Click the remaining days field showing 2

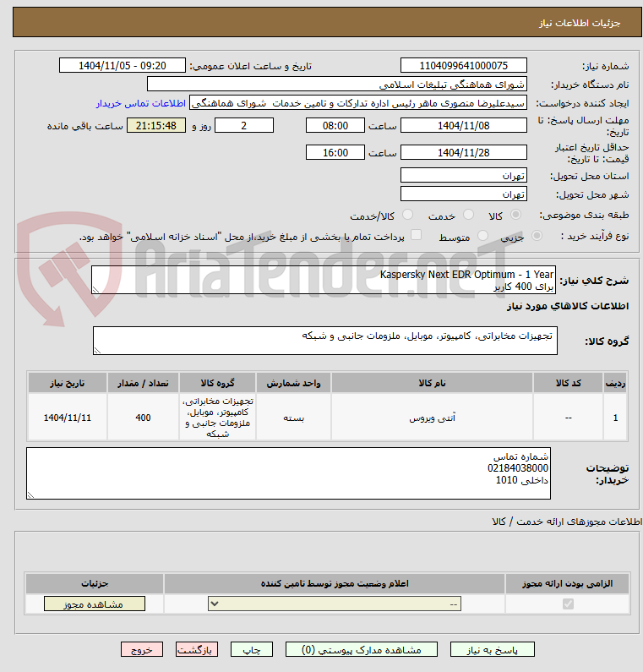pyautogui.click(x=243, y=126)
